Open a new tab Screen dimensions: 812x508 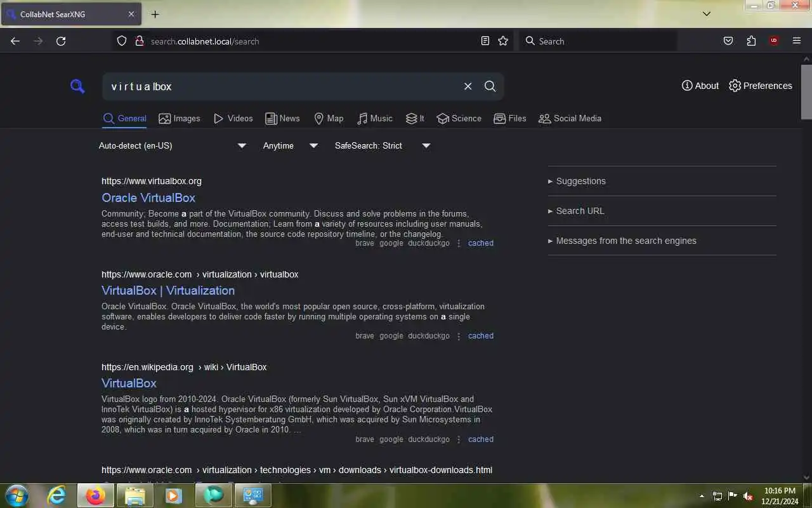[155, 14]
